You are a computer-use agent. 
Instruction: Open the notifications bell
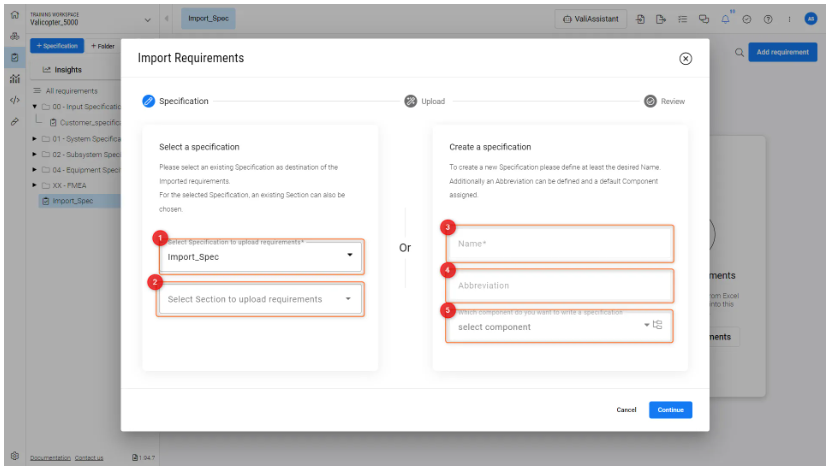click(726, 19)
